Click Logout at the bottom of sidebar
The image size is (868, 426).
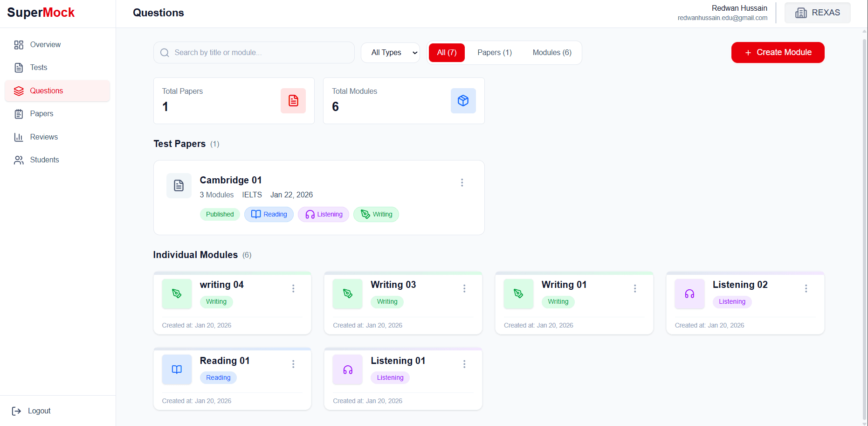pyautogui.click(x=39, y=411)
